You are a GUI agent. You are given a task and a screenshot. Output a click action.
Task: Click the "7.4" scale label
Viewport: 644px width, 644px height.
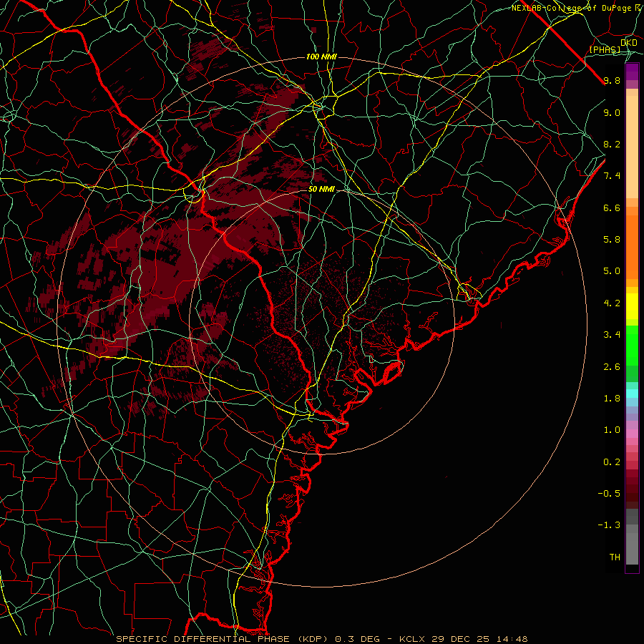tap(612, 176)
